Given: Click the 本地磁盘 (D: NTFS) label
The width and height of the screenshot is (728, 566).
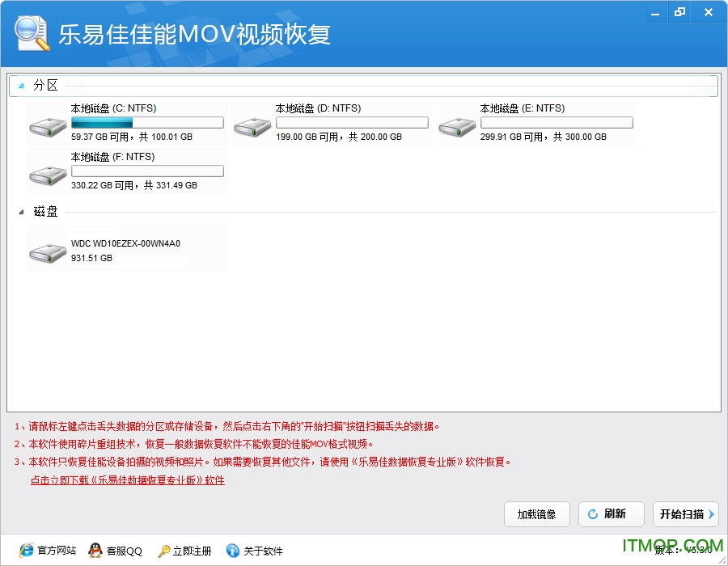Looking at the screenshot, I should point(318,108).
